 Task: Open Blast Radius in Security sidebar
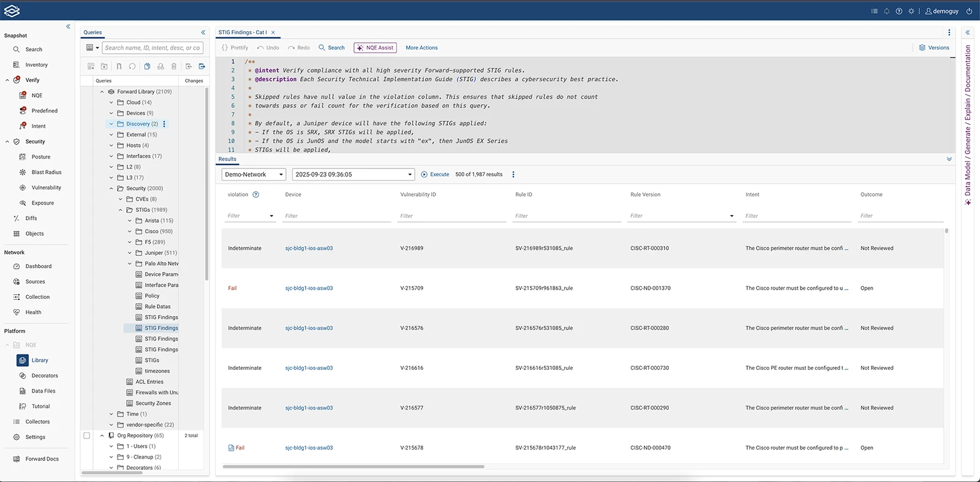[x=47, y=172]
